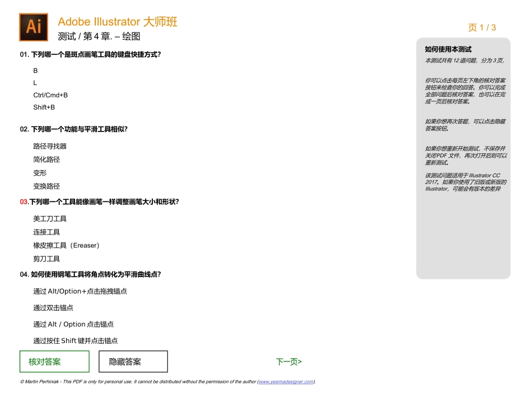The image size is (532, 399).
Task: Choose 变形 as the answer
Action: [40, 173]
